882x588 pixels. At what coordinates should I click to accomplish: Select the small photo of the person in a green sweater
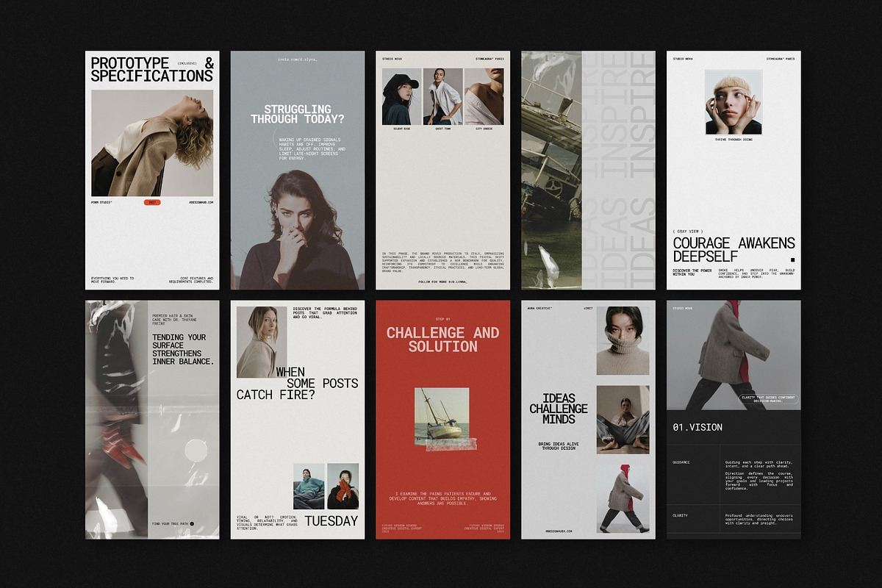309,486
